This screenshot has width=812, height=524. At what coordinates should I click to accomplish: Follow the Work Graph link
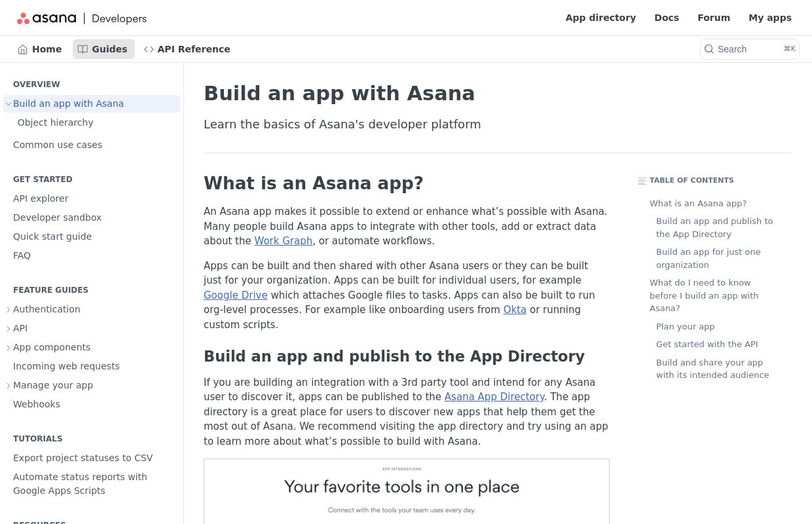click(x=284, y=240)
